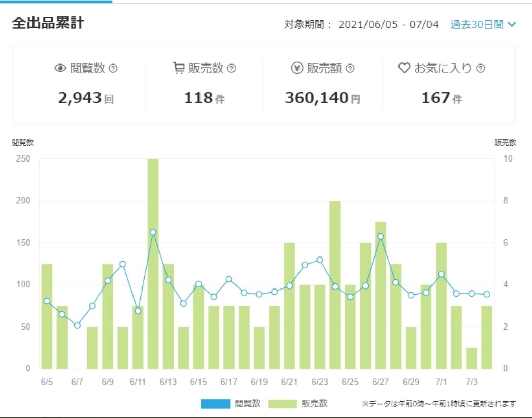
Task: Click the 167 件 favorites value
Action: [x=442, y=98]
